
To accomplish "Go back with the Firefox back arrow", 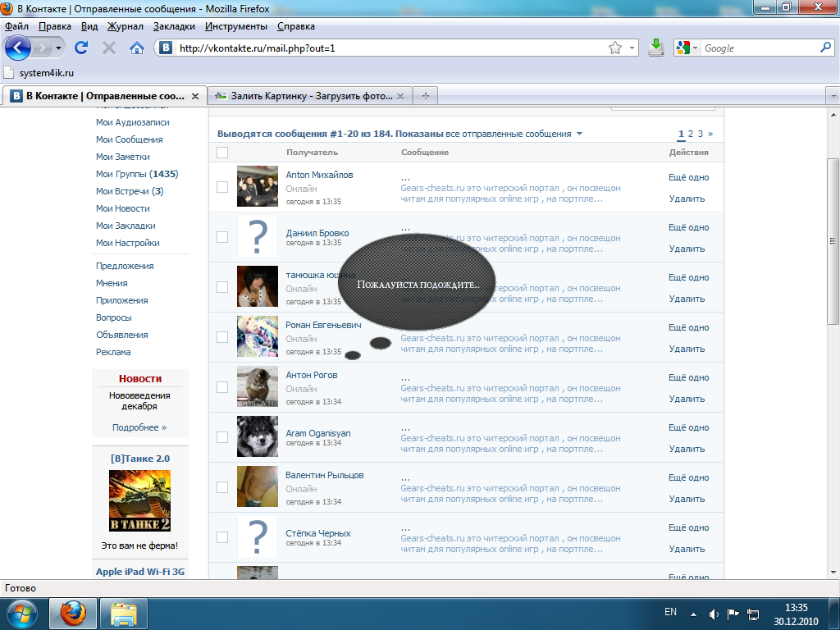I will [18, 48].
